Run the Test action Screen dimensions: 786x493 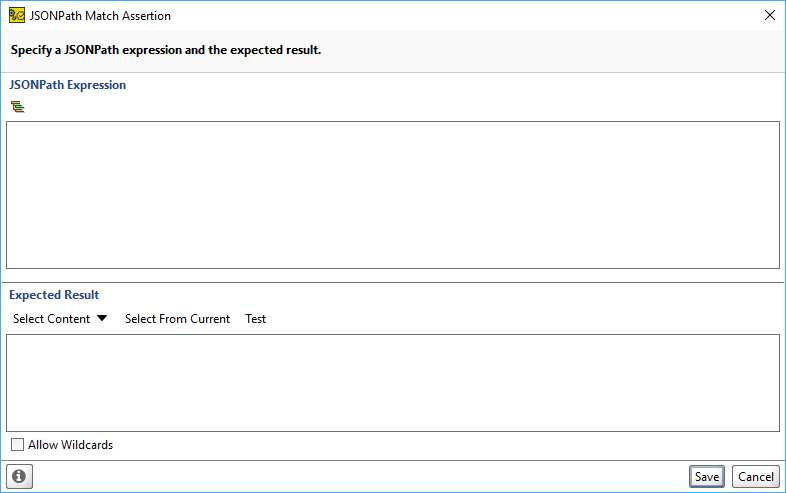[x=256, y=319]
